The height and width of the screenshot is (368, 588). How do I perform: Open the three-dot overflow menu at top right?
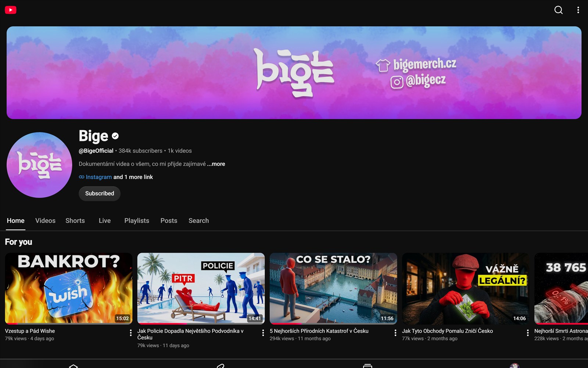pyautogui.click(x=578, y=10)
